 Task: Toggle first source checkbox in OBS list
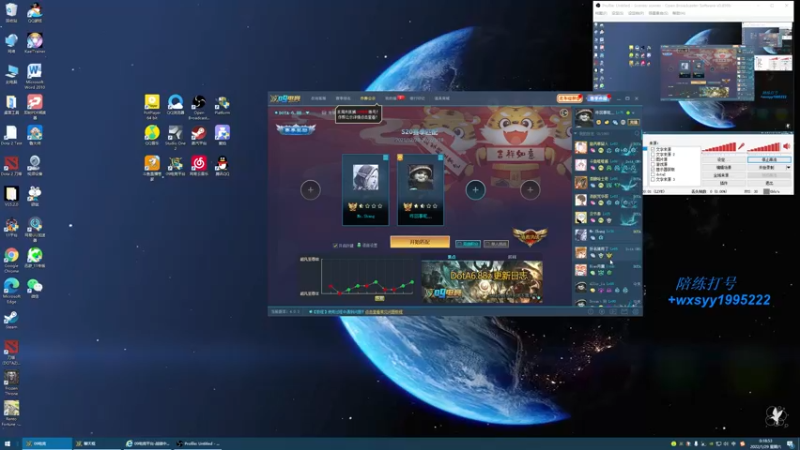pyautogui.click(x=653, y=149)
